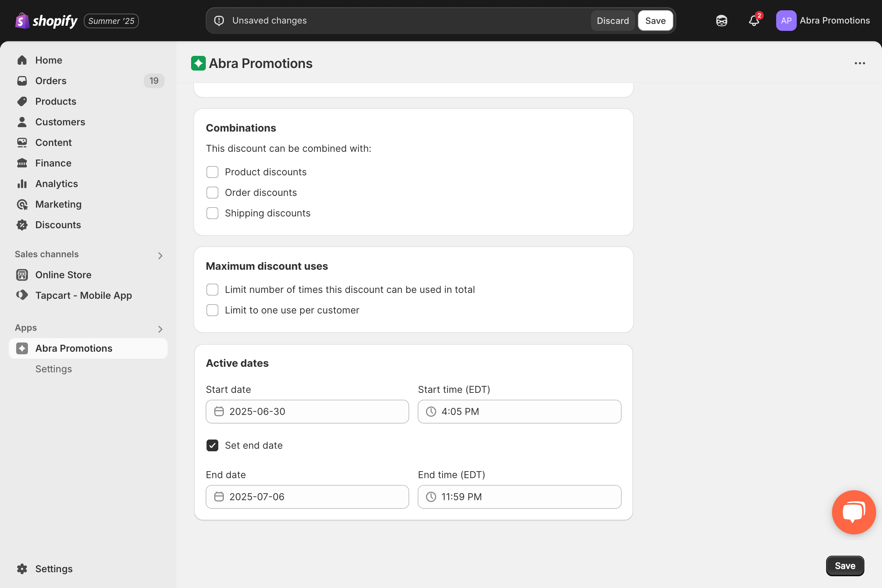Click the green Abra Promotions header icon
Screen dimensions: 882x588
[x=198, y=63]
